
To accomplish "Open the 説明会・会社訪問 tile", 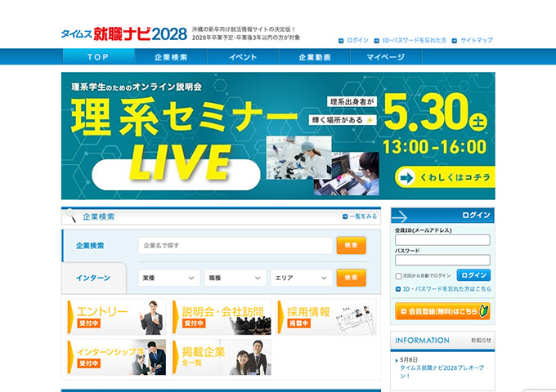I will [x=222, y=318].
